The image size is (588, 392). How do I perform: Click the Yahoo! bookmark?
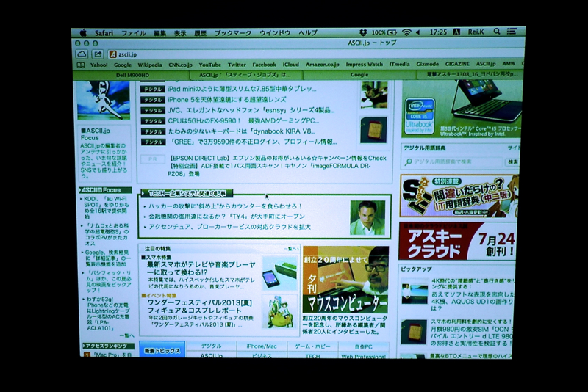[x=98, y=65]
